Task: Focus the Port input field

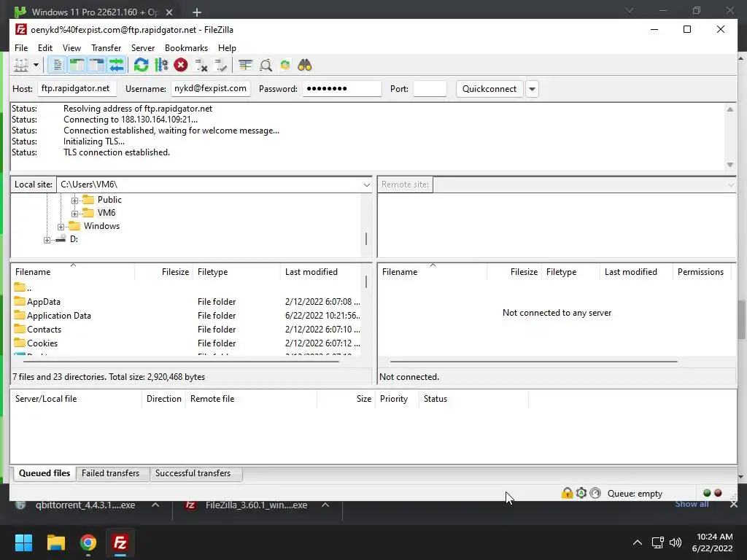Action: click(430, 88)
